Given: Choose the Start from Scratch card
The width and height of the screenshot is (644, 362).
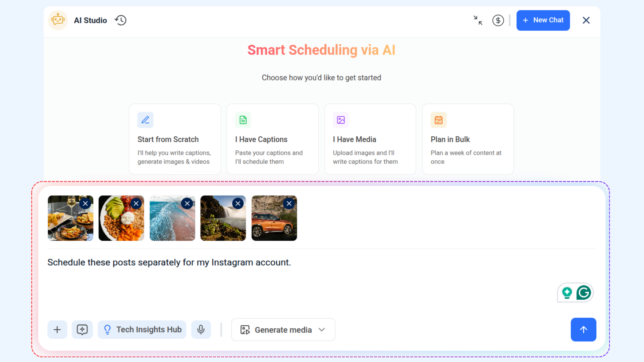Looking at the screenshot, I should (x=175, y=139).
